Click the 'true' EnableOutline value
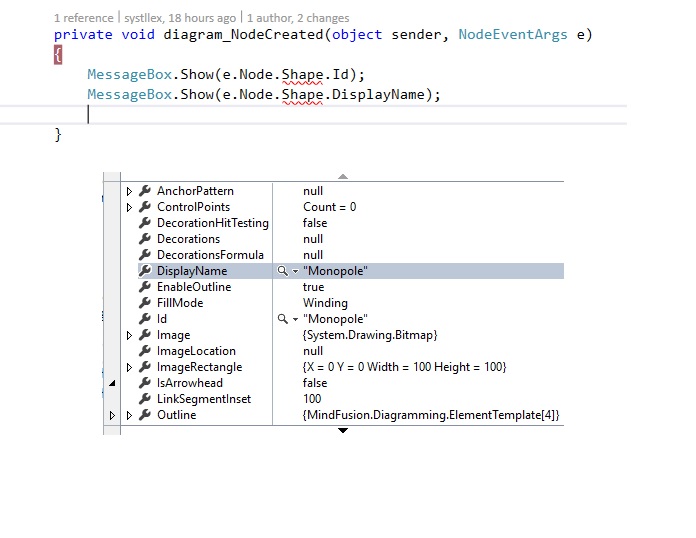696x538 pixels. [313, 287]
